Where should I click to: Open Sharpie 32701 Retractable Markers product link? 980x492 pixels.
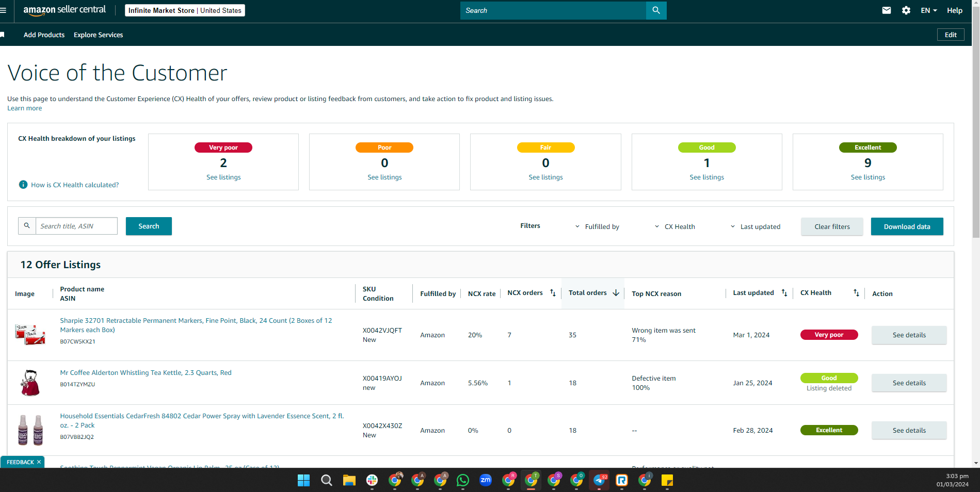(x=196, y=325)
